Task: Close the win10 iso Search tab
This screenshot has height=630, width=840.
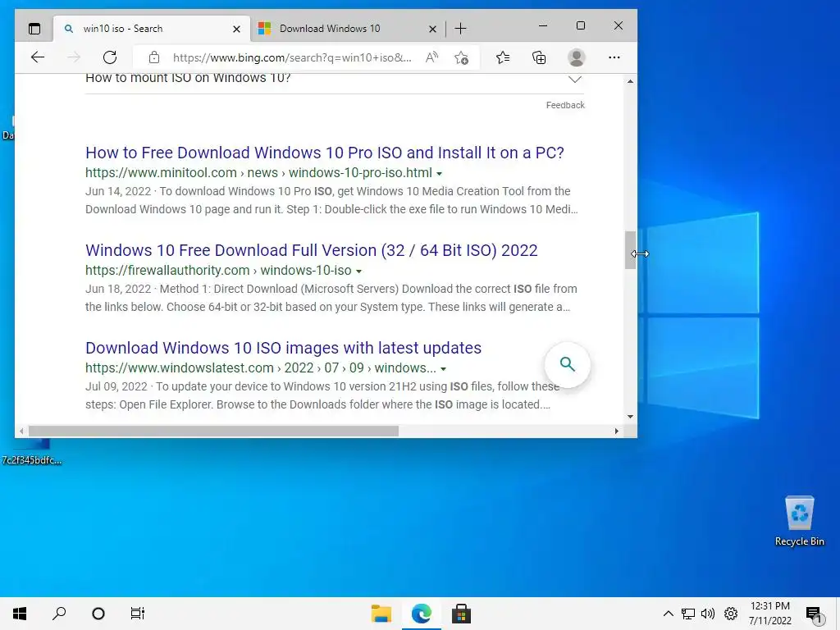Action: [x=236, y=29]
